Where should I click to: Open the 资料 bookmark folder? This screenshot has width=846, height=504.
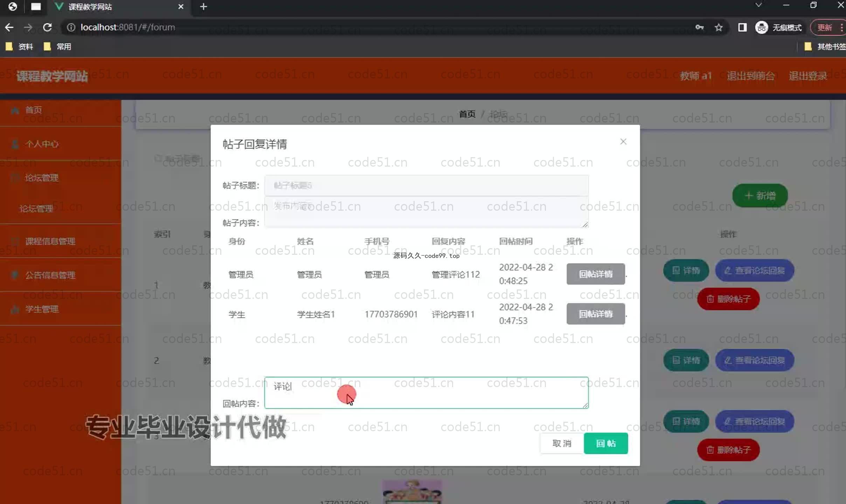tap(20, 47)
